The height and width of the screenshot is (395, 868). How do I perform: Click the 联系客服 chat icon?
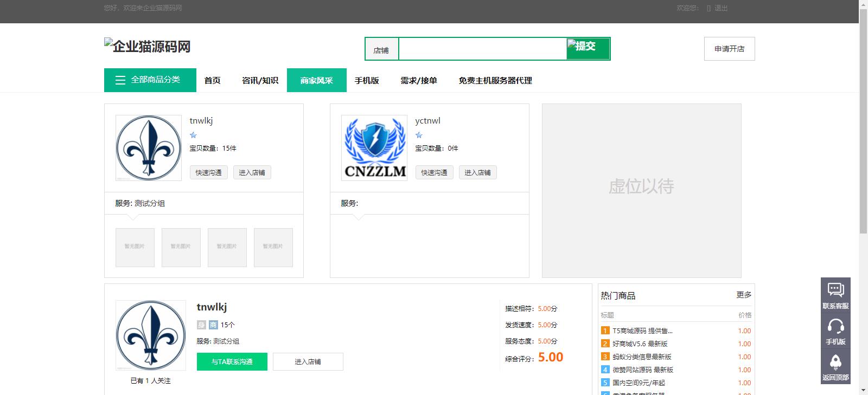[x=835, y=290]
